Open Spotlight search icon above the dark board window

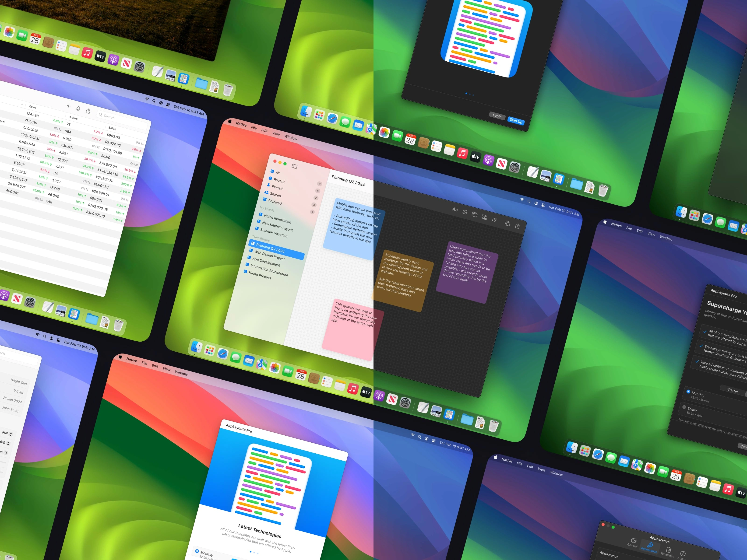point(529,202)
